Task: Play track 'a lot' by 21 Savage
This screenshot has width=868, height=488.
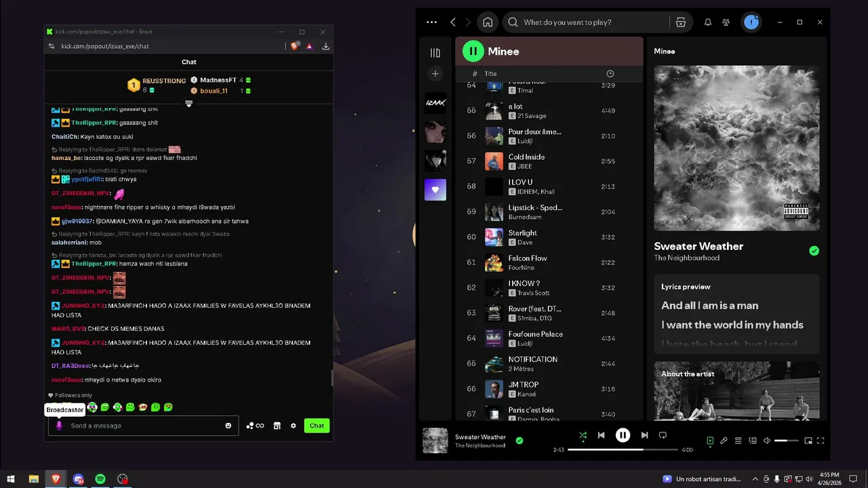Action: click(x=549, y=110)
